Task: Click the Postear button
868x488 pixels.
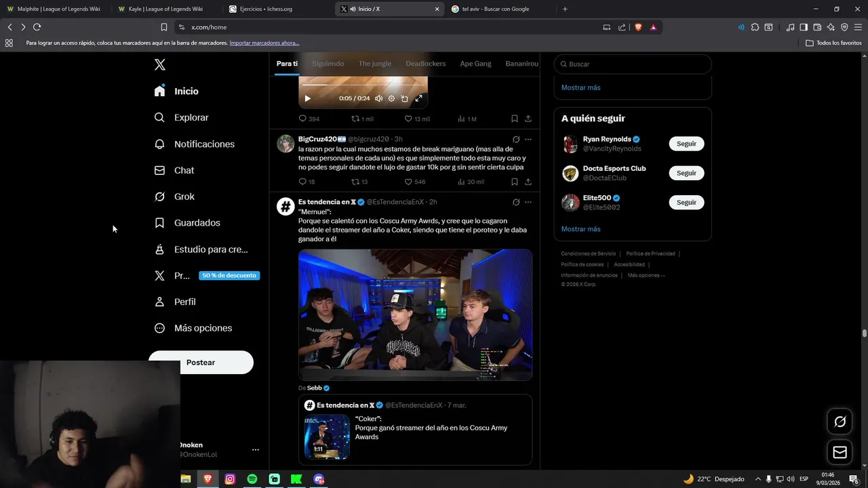Action: coord(201,362)
